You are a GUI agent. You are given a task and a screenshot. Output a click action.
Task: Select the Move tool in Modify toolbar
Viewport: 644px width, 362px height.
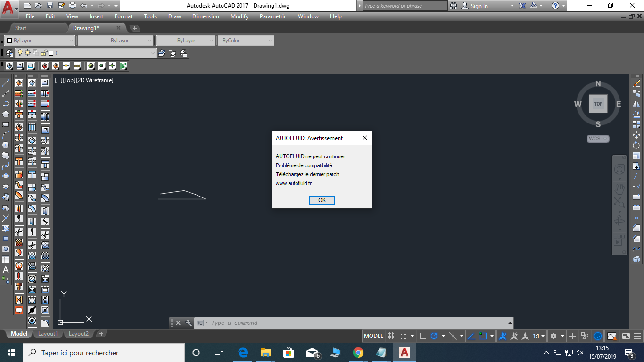pyautogui.click(x=636, y=135)
